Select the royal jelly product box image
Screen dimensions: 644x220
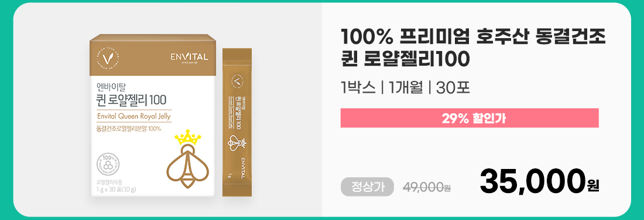(153, 116)
